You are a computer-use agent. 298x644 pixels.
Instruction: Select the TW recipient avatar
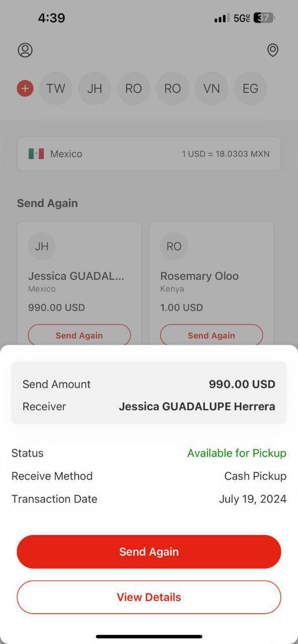coord(56,89)
